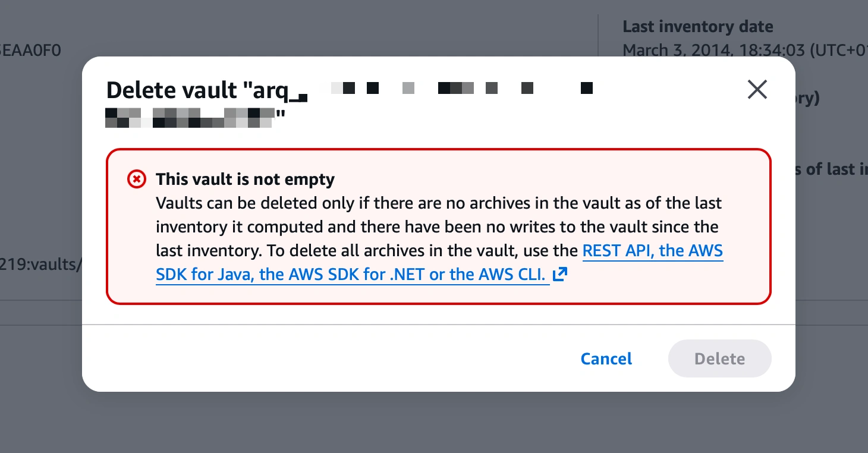Click the SDK for Java link line

pos(352,275)
